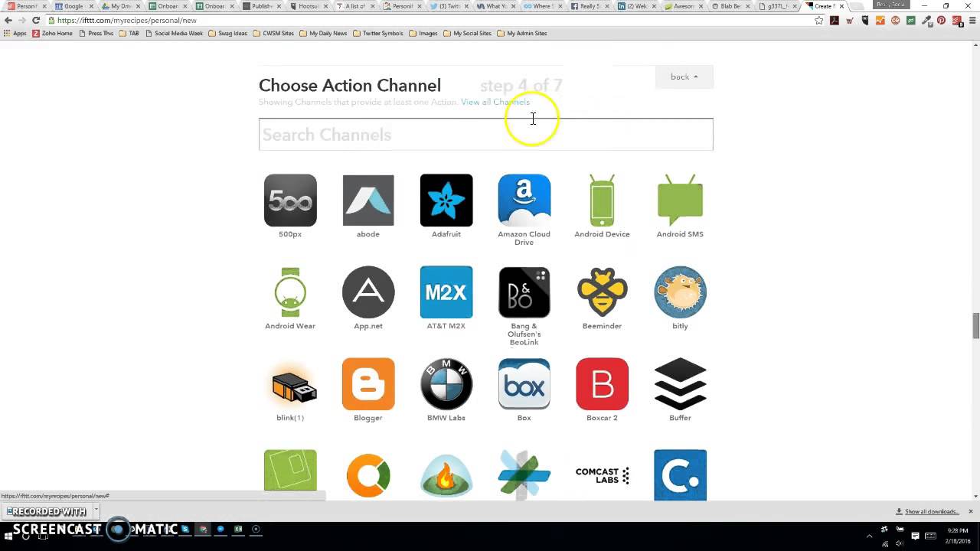
Task: Select the Android Wear channel
Action: coord(290,292)
